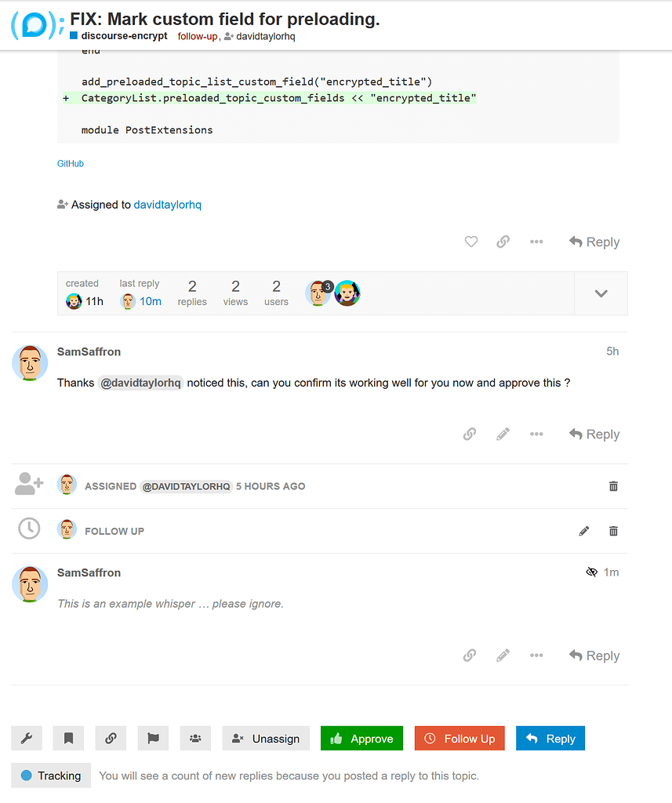Edit SamSaffron's confirmation post with pencil icon

(503, 434)
